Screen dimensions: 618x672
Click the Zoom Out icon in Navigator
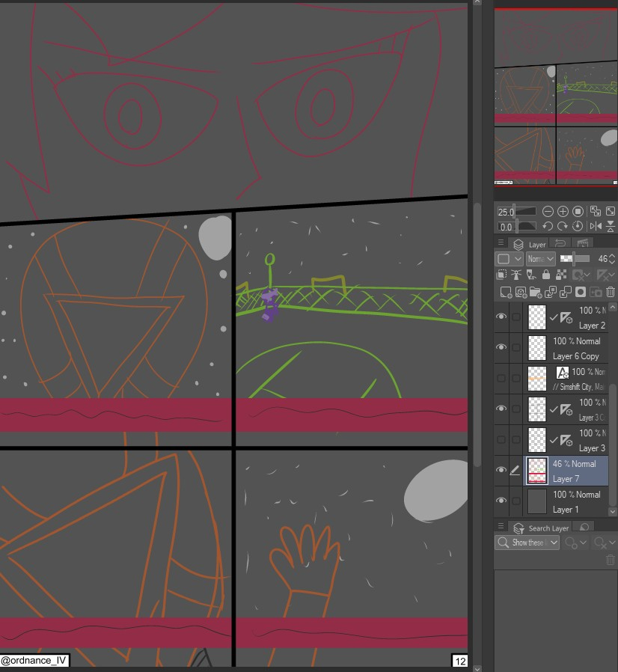(548, 212)
